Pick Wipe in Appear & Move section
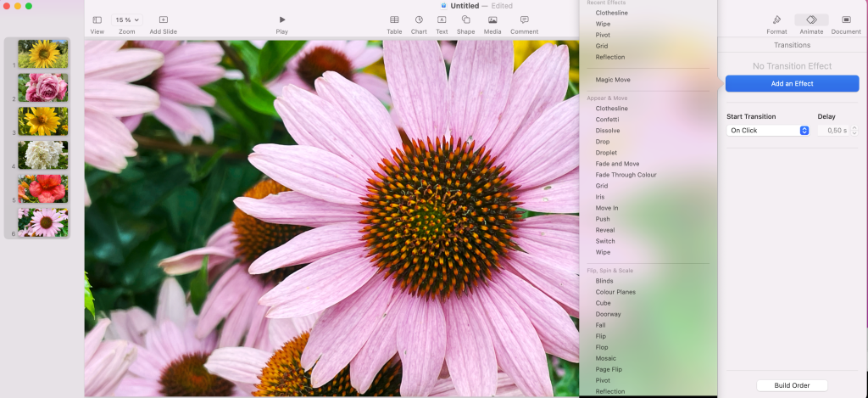This screenshot has width=868, height=398. pos(603,252)
